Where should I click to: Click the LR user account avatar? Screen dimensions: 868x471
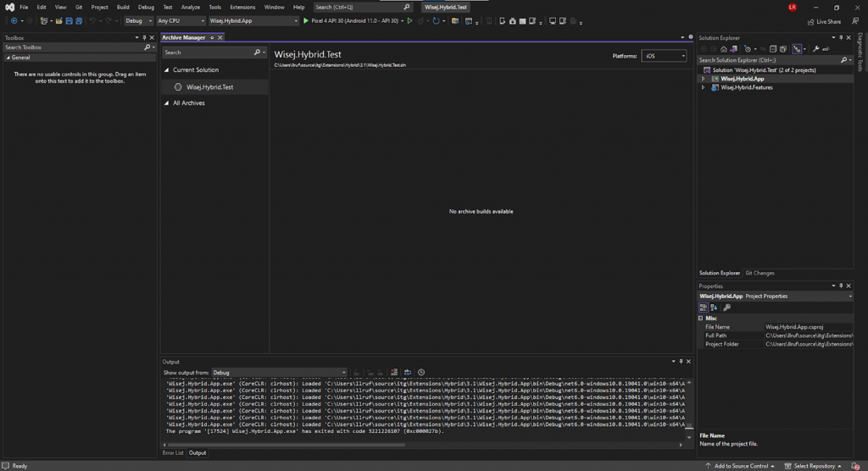point(793,7)
